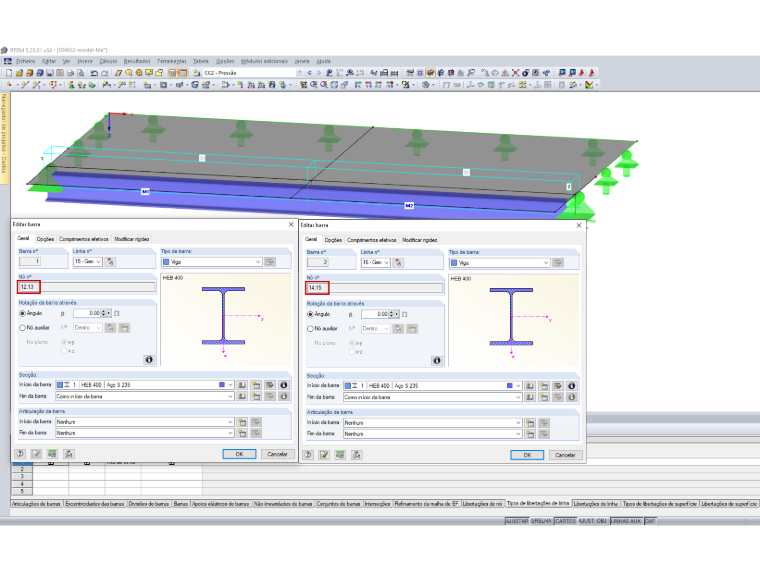Click help icon in left dialog footer

20,454
